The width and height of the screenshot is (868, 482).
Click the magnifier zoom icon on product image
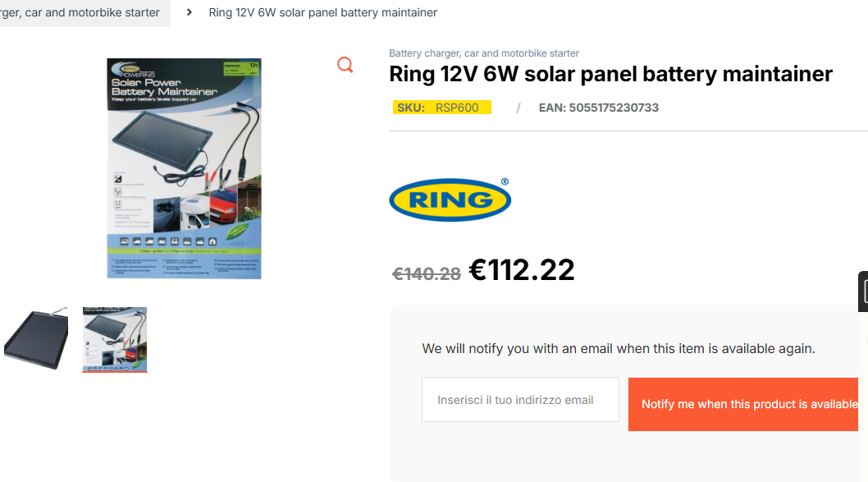(x=345, y=65)
